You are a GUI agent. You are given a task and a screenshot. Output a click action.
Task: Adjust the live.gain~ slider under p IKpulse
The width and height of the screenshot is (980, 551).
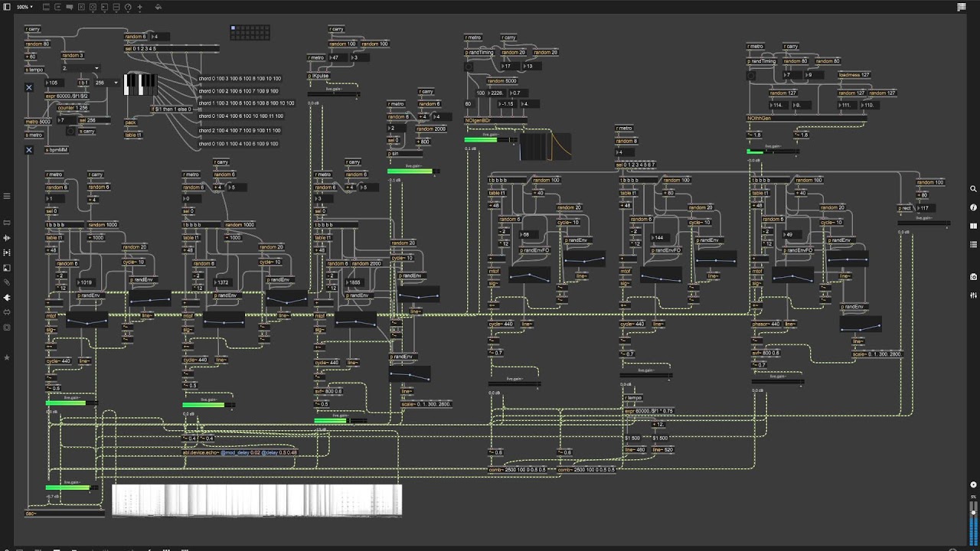333,94
